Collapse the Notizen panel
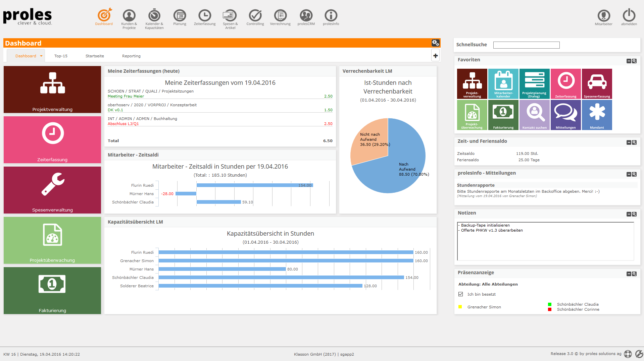The width and height of the screenshot is (644, 361). click(629, 214)
